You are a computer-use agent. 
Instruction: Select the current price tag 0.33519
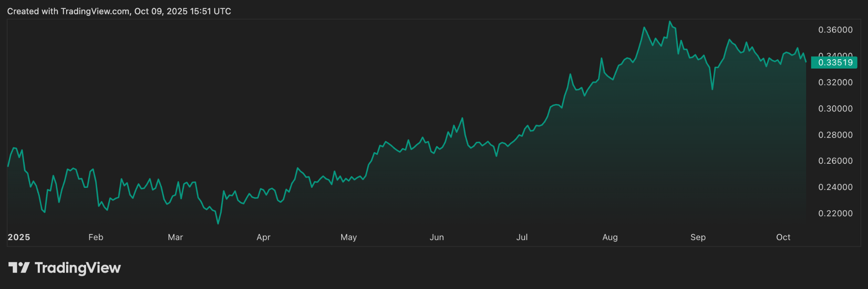tap(835, 63)
